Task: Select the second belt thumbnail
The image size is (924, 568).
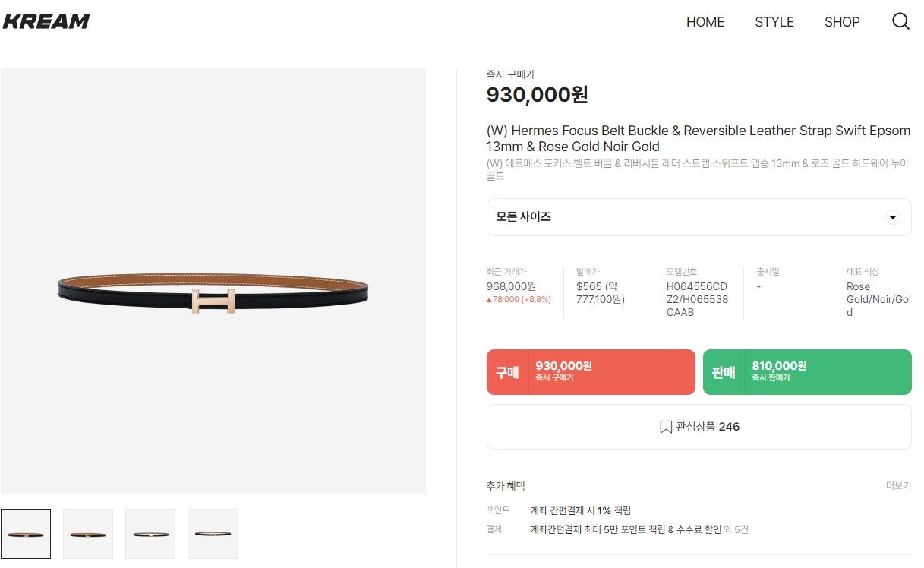Action: (88, 534)
